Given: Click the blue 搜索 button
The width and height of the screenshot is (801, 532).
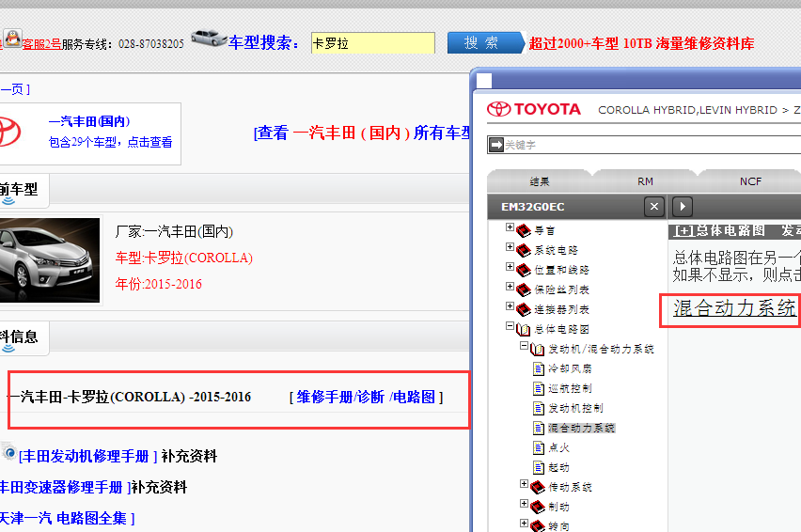Looking at the screenshot, I should point(485,43).
